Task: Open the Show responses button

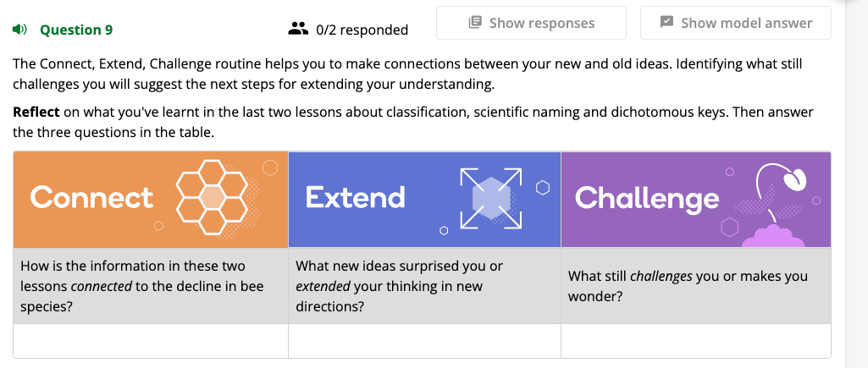Action: (531, 23)
